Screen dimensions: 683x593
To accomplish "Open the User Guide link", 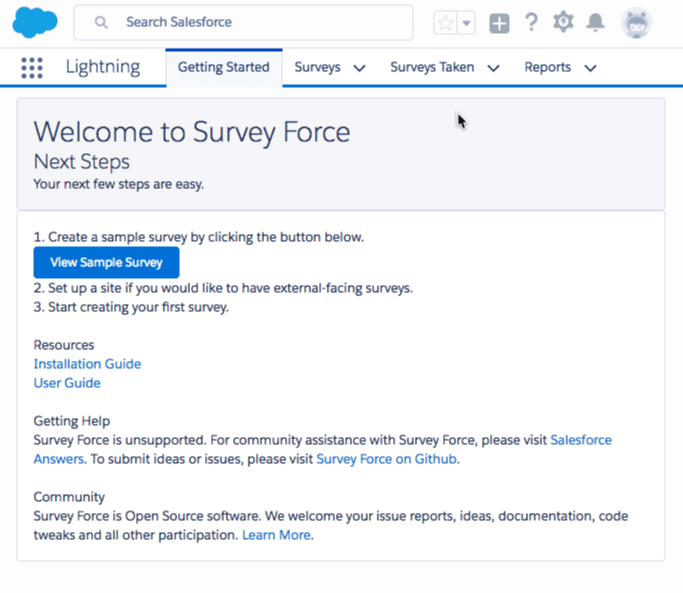I will tap(67, 383).
